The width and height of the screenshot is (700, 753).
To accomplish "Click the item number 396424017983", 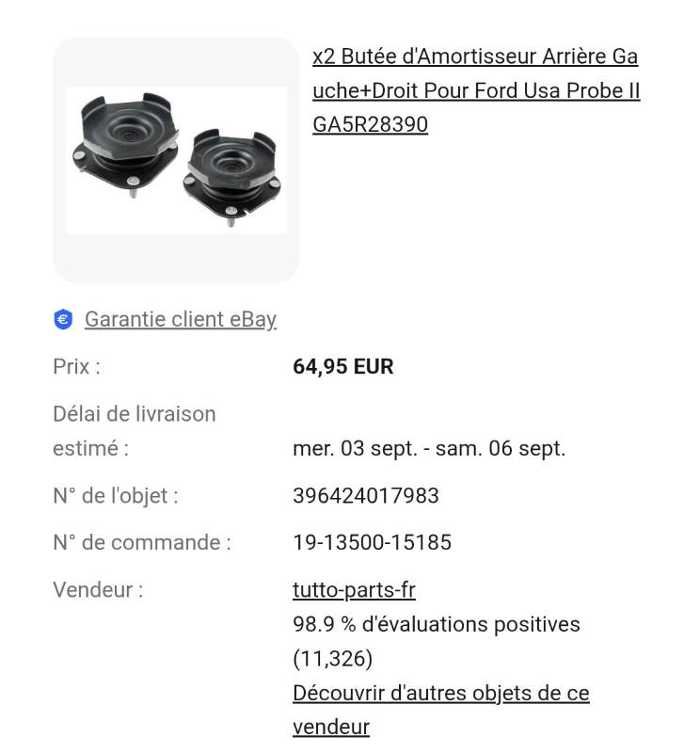I will click(366, 496).
